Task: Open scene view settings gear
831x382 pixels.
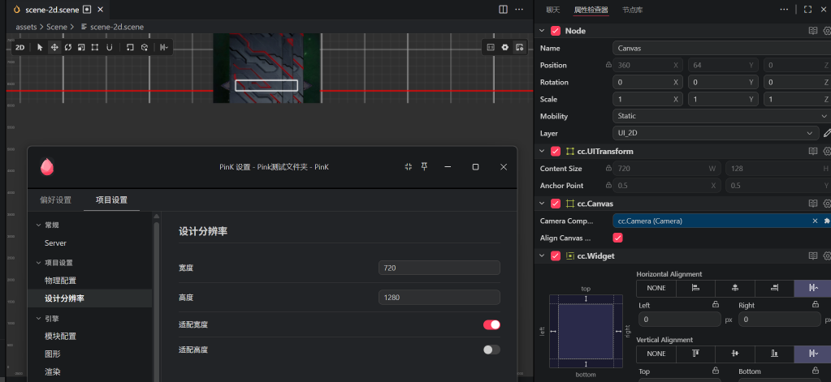Action: pos(505,47)
